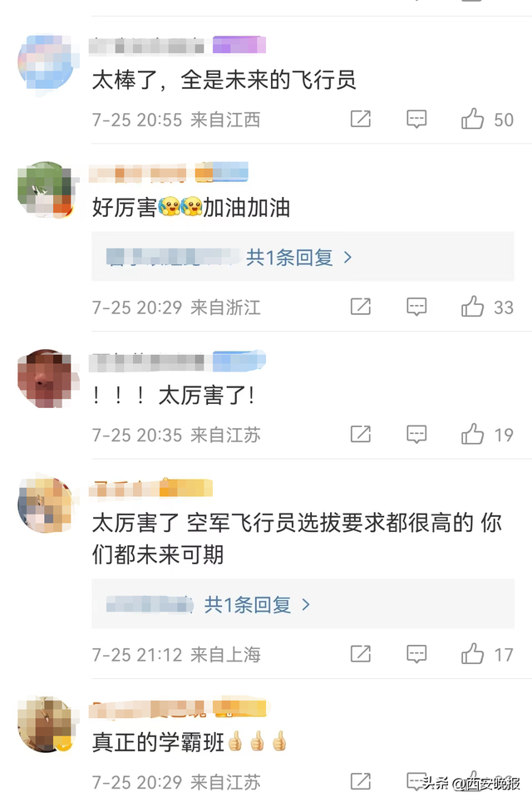532x802 pixels.
Task: Open avatar of 好厉害 commenter
Action: pyautogui.click(x=47, y=189)
